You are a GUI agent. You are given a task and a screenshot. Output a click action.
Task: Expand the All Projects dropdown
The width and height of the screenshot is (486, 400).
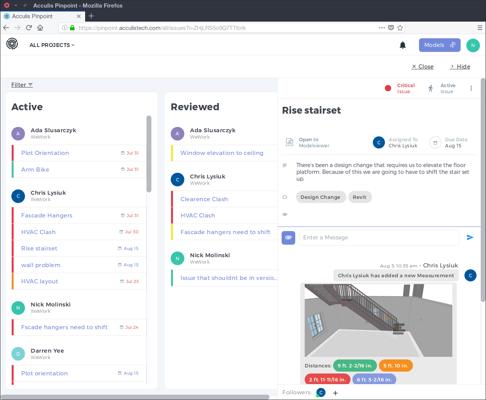(x=52, y=45)
